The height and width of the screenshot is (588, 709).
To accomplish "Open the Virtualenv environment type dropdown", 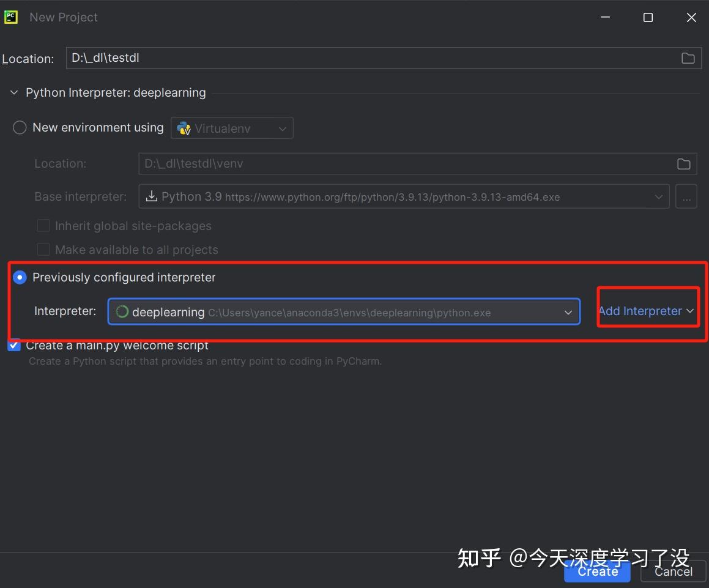I will point(282,128).
